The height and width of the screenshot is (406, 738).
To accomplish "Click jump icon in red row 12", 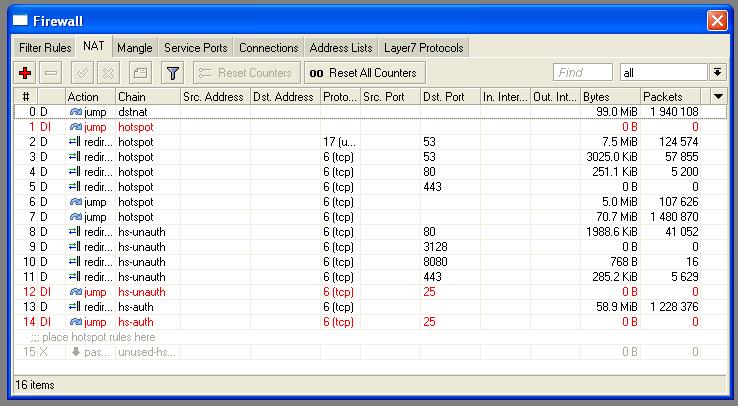I will point(75,292).
